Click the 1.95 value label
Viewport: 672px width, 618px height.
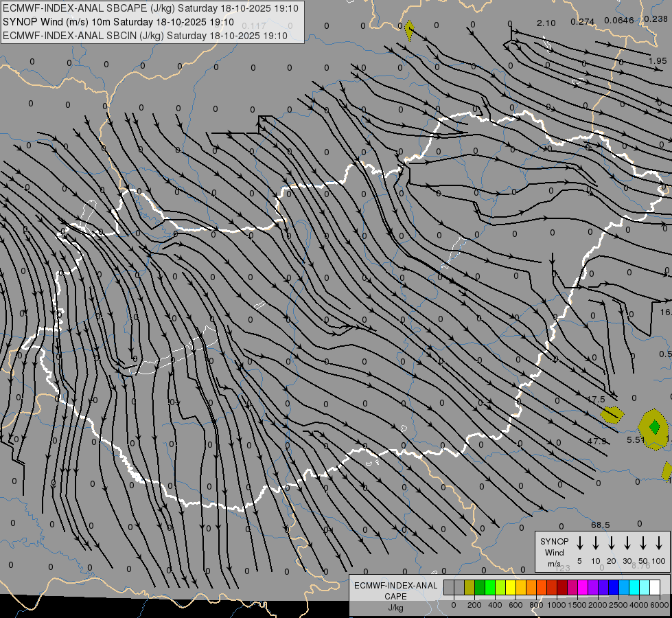pos(658,61)
